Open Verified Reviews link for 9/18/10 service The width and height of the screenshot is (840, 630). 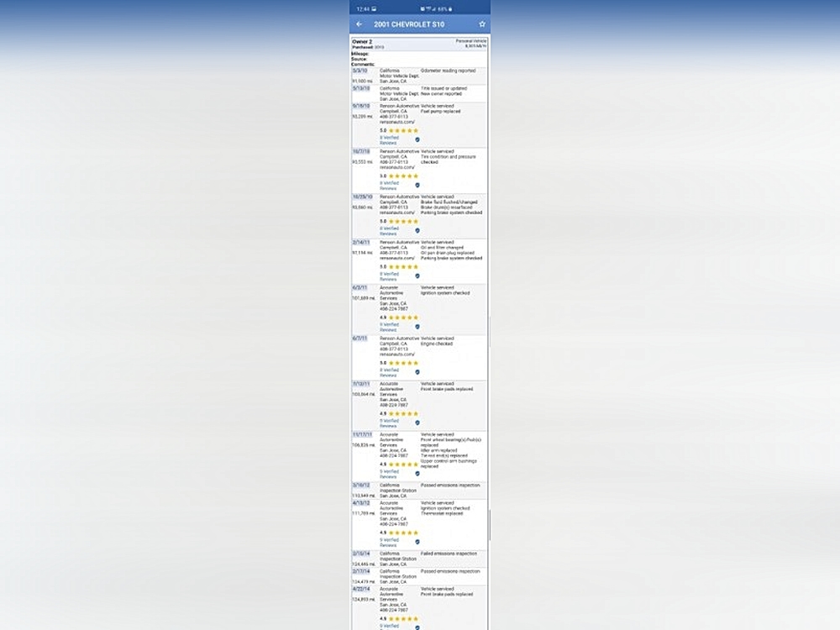click(388, 139)
